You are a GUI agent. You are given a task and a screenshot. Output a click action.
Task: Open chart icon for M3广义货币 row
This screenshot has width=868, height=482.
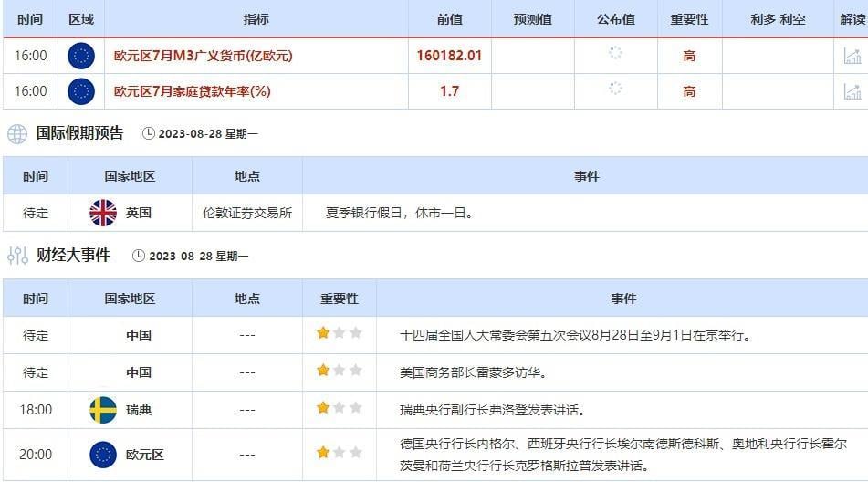point(852,56)
